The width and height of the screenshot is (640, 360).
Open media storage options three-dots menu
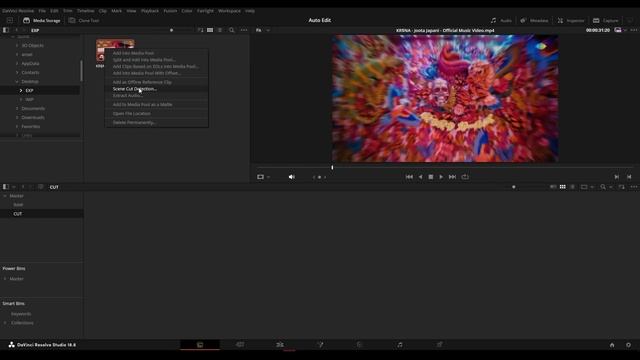(x=244, y=30)
